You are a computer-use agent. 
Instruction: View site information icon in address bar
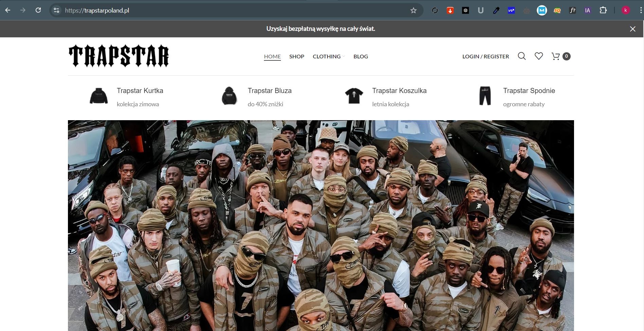(57, 11)
